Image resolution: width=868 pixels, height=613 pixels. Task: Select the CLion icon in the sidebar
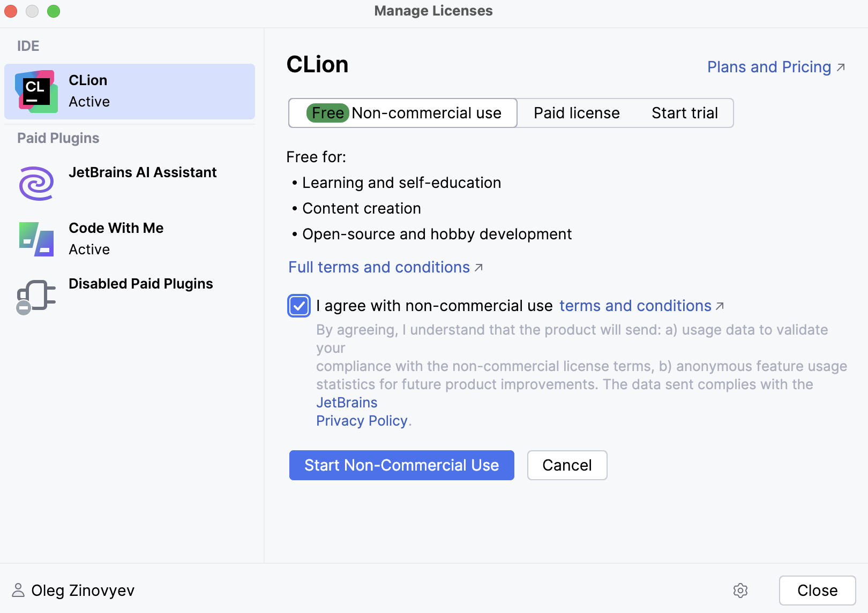point(36,91)
